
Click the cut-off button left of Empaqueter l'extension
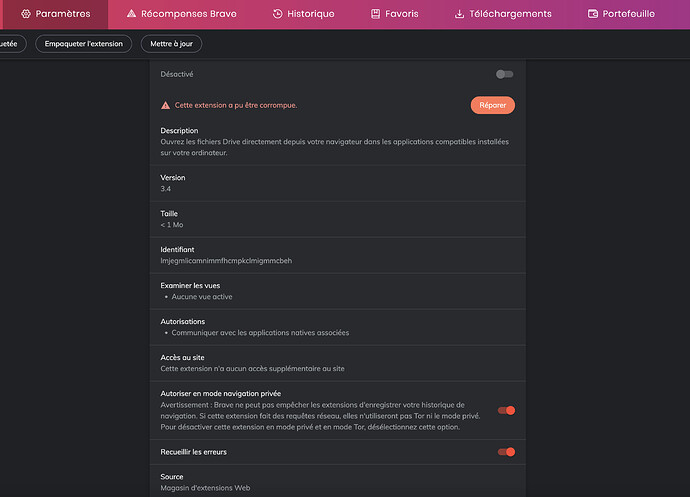click(x=10, y=44)
